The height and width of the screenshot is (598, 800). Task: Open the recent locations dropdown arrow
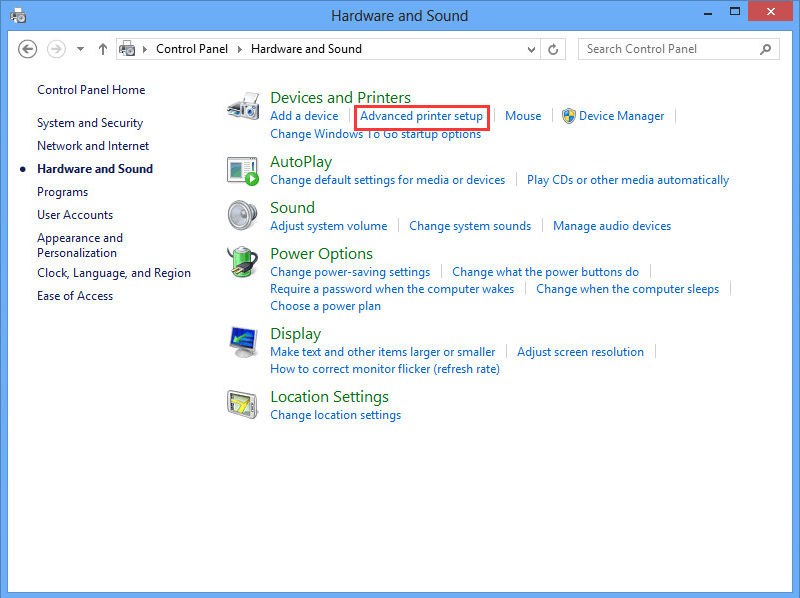tap(80, 49)
